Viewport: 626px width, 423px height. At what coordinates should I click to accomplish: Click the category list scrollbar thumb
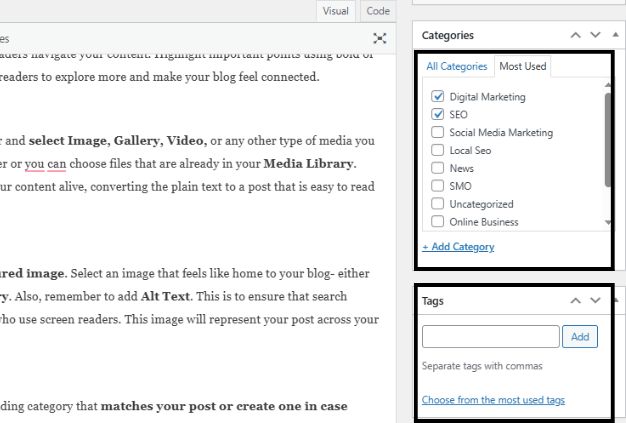click(x=608, y=140)
